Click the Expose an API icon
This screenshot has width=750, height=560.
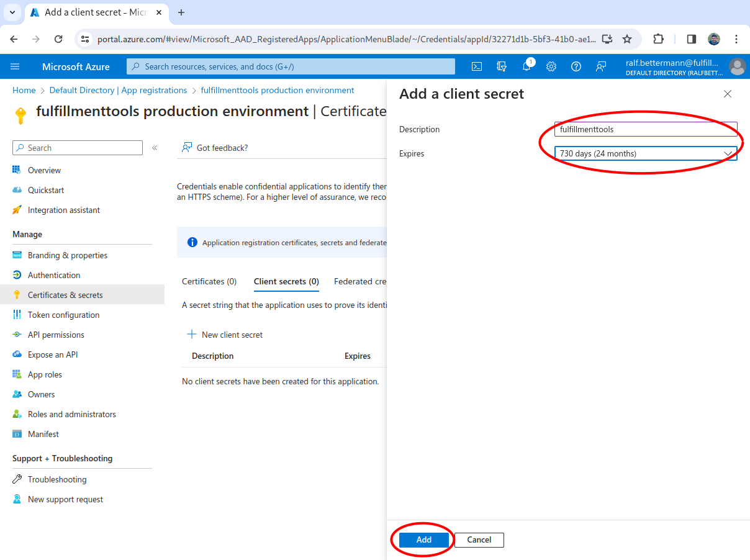tap(17, 355)
